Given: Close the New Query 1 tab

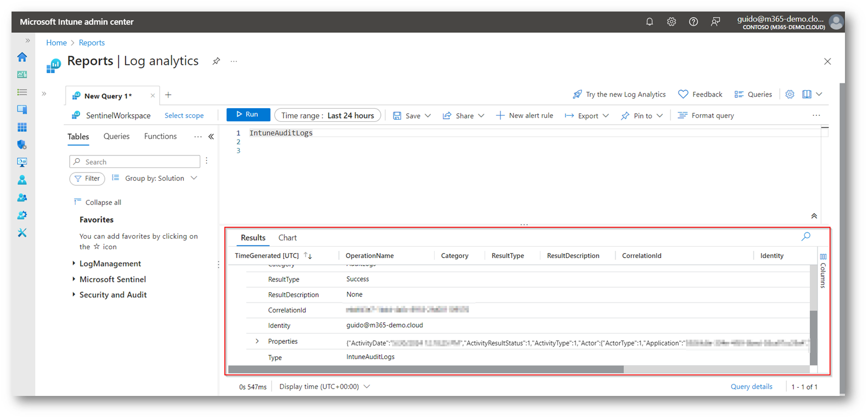Looking at the screenshot, I should tap(153, 96).
